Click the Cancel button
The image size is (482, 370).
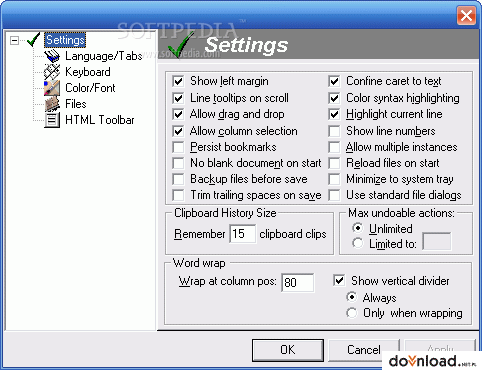click(x=364, y=350)
